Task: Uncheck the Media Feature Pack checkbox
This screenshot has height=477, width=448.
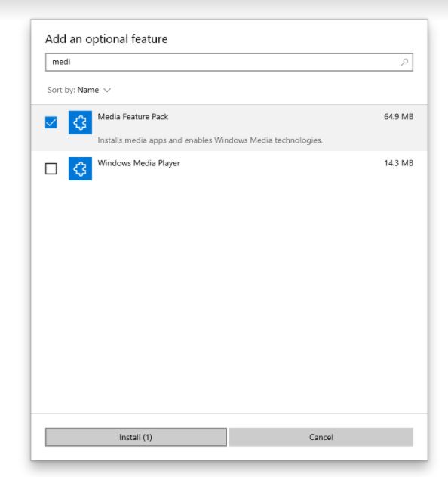Action: point(51,122)
